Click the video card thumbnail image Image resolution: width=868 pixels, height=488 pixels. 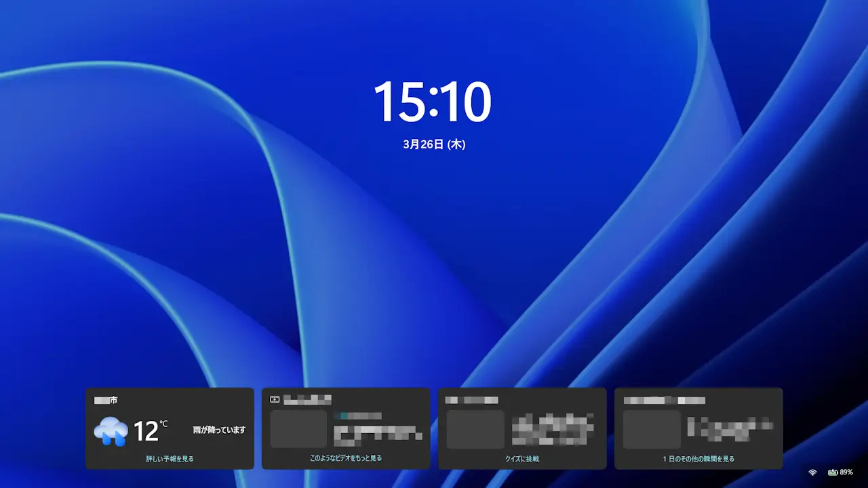point(299,427)
